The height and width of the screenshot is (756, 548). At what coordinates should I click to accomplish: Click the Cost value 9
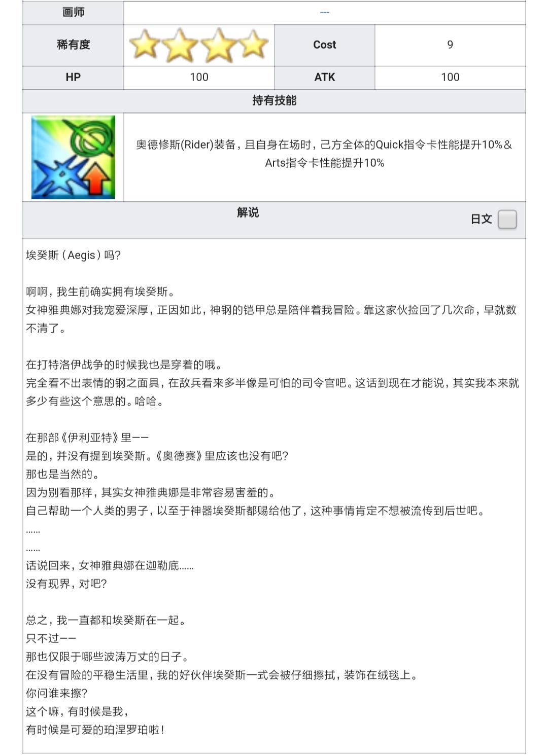[x=450, y=45]
